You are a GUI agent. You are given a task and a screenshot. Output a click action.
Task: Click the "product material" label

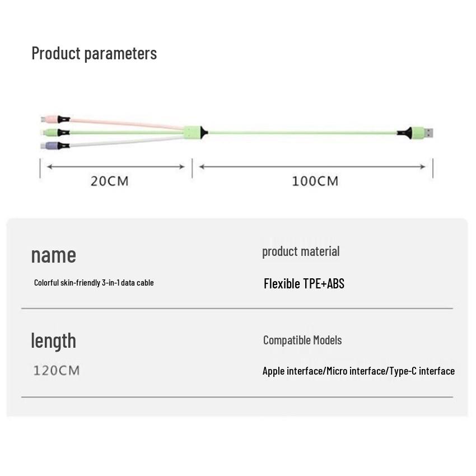[301, 251]
